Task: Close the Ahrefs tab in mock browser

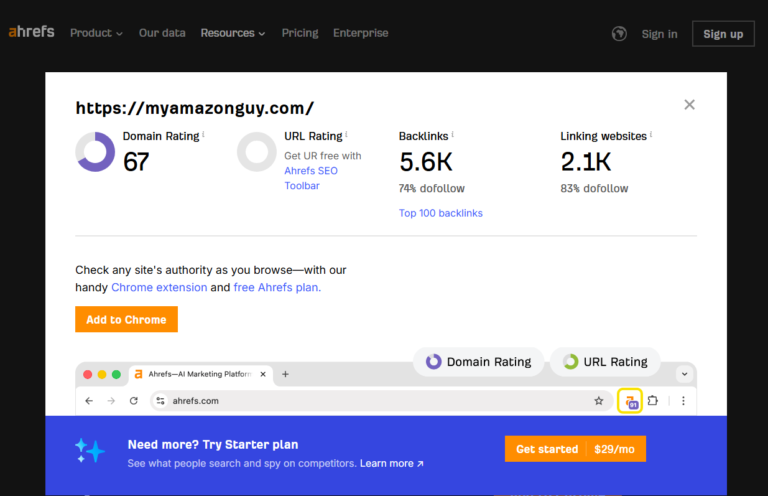Action: pos(263,374)
